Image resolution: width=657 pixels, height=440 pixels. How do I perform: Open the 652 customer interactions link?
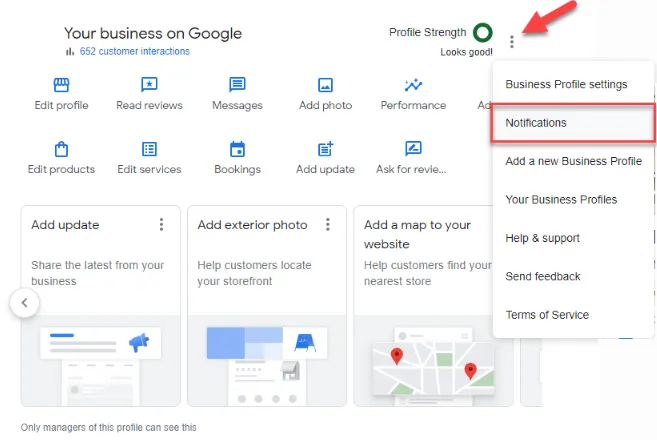135,51
